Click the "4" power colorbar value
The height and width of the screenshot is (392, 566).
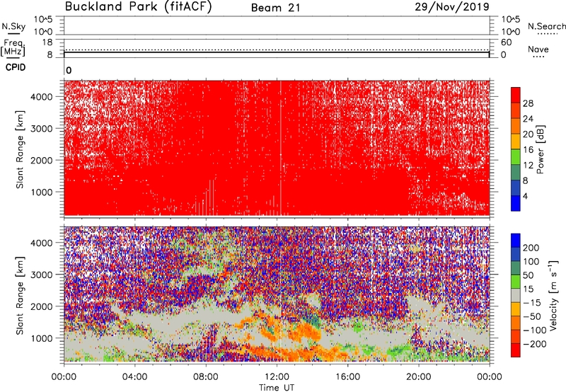525,196
